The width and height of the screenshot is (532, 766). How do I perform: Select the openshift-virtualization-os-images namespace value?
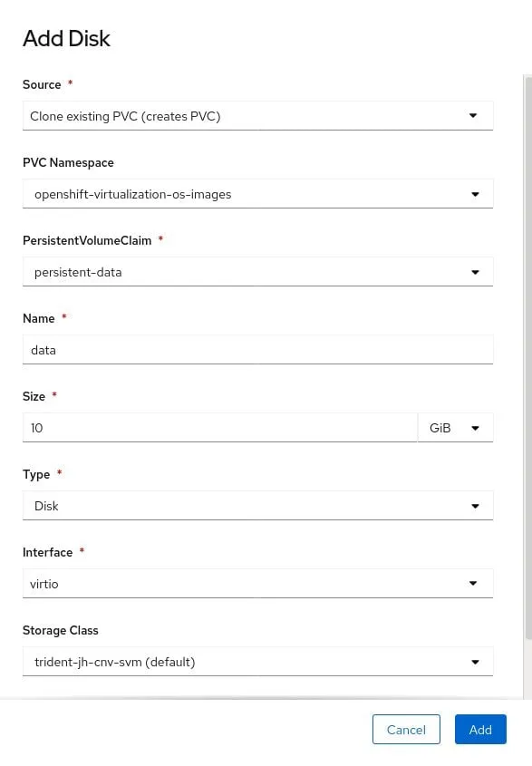point(132,193)
